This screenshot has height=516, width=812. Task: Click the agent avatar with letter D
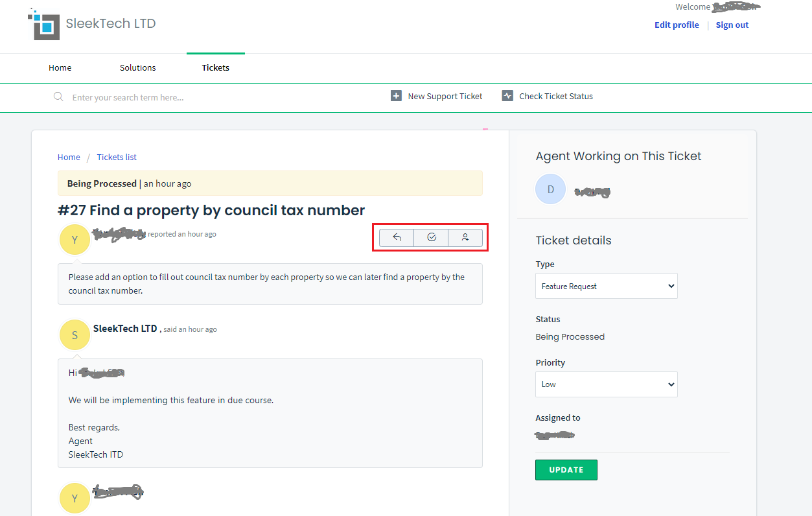click(x=550, y=189)
